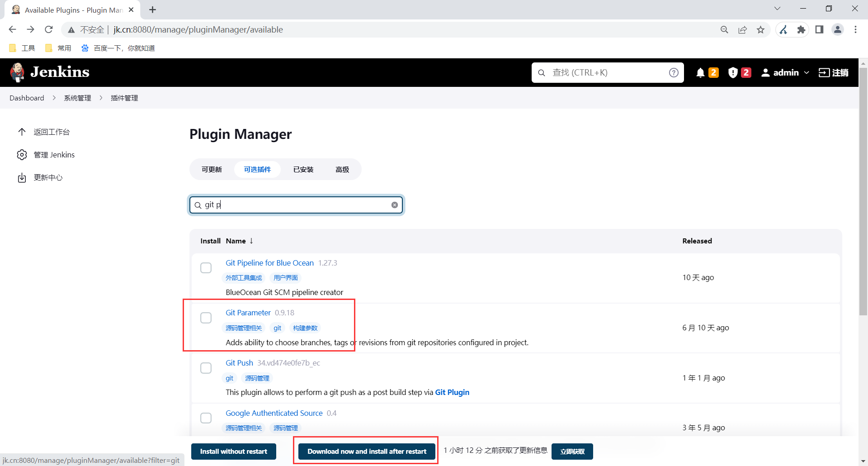
Task: Open Google Authenticated Source link
Action: 274,413
